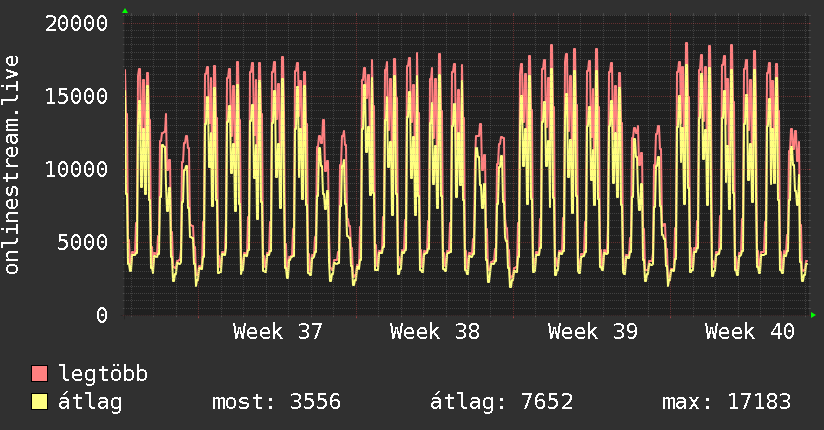The width and height of the screenshot is (824, 430).
Task: Click the Week 39 axis label
Action: 592,332
